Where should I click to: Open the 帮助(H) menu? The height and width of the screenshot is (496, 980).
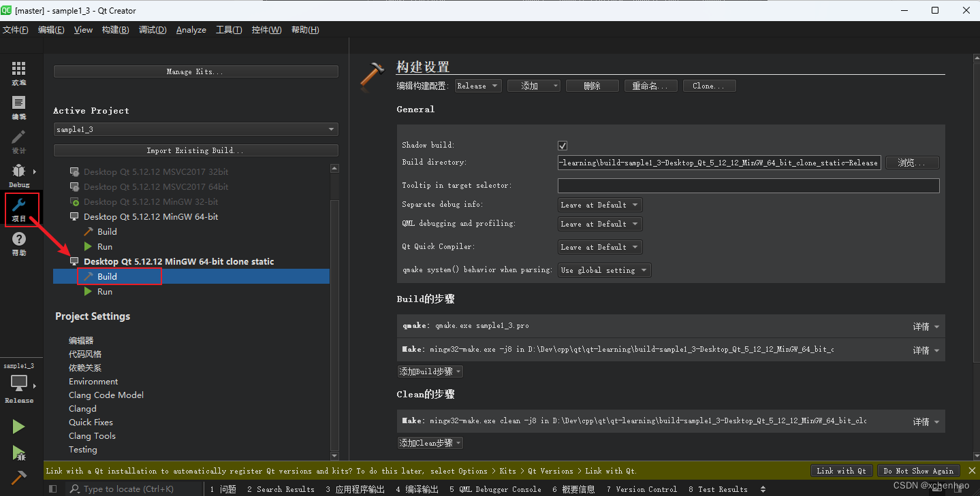point(305,30)
